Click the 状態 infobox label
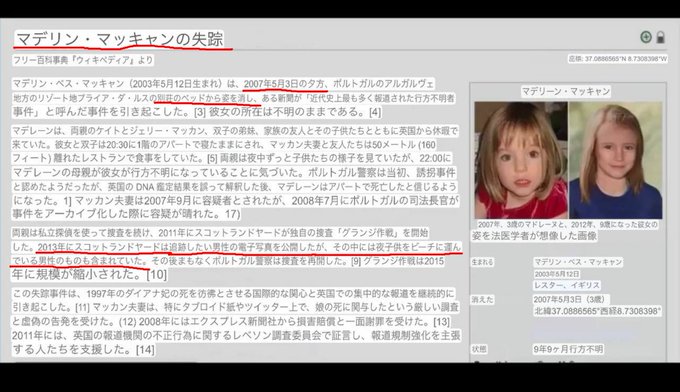Image resolution: width=680 pixels, height=392 pixels. 479,349
